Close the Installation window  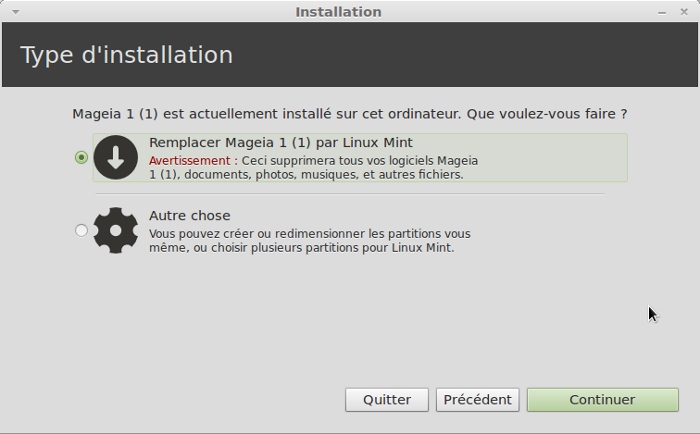(x=684, y=12)
